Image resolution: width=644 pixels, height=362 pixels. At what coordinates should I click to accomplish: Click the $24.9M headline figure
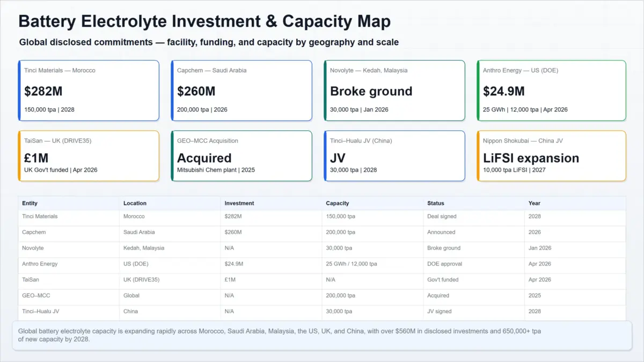coord(504,91)
